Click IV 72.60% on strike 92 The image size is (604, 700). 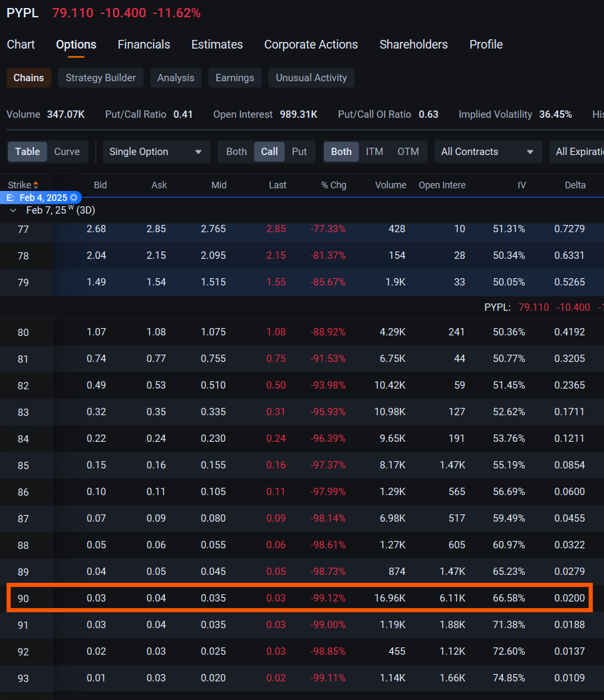point(509,651)
